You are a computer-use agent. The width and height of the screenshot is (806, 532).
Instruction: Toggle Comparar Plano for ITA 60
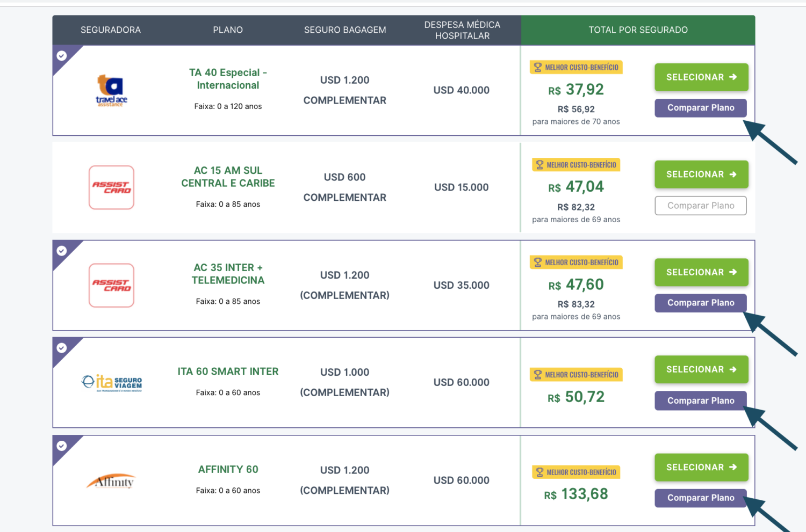click(700, 400)
